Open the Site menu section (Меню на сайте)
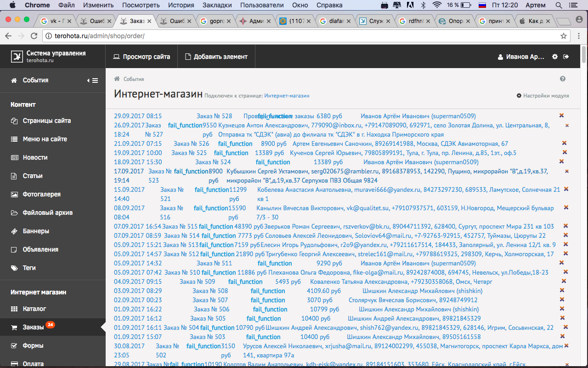 pos(45,139)
